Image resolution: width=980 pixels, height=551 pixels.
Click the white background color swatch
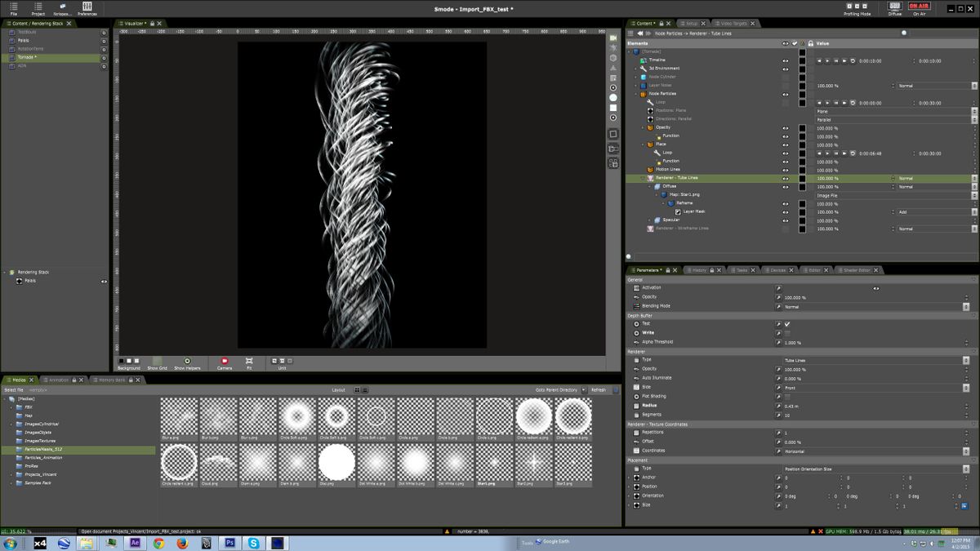129,360
